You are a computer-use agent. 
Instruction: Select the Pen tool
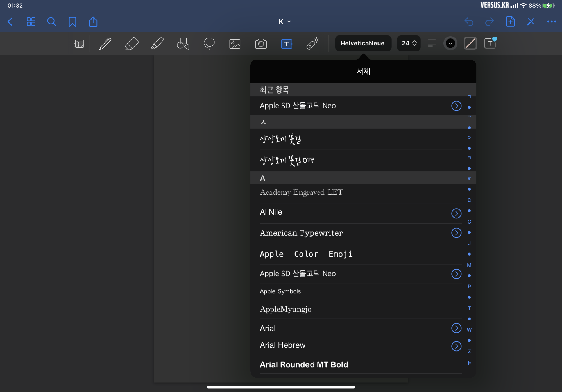[x=105, y=44]
